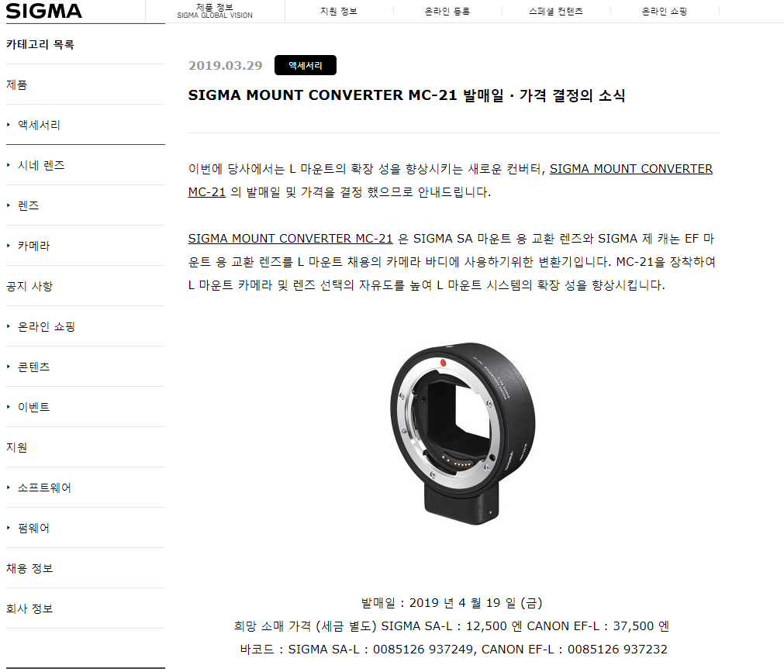The image size is (784, 672).
Task: Go to 이벤트 in the sidebar
Action: (33, 407)
